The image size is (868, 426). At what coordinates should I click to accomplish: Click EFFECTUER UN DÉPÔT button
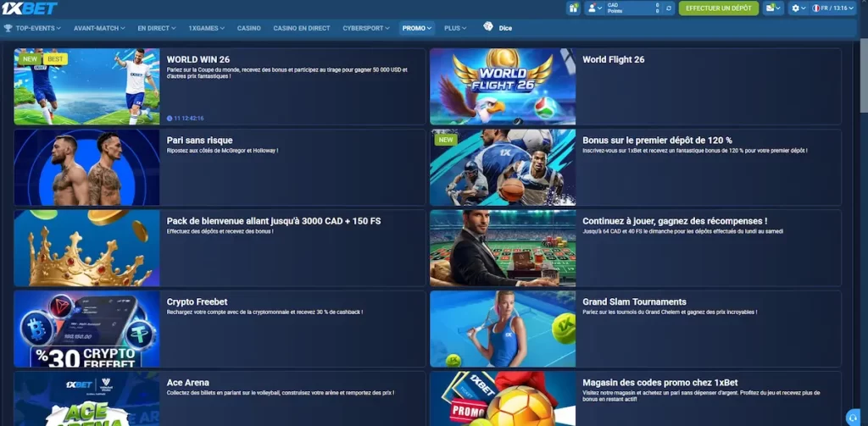[719, 8]
